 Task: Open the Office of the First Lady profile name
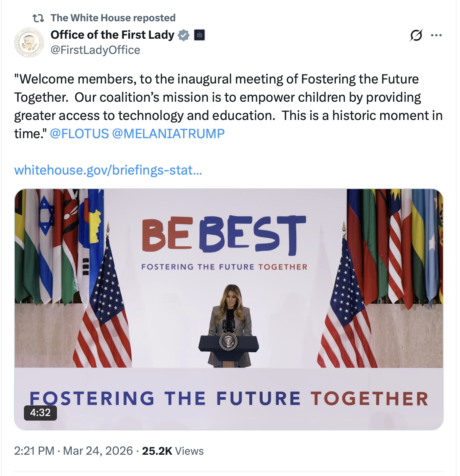[x=112, y=35]
